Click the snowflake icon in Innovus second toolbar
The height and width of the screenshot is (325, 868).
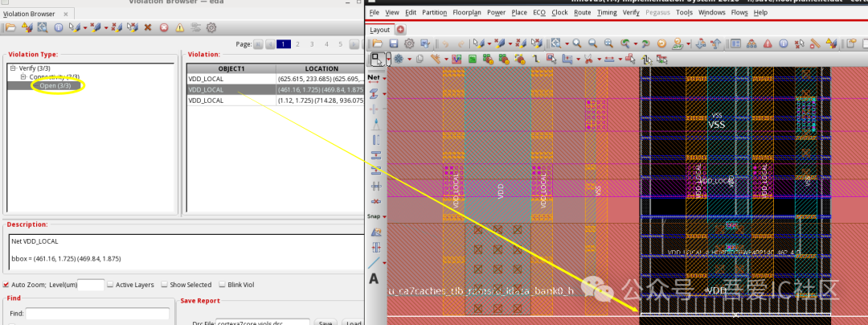click(x=399, y=59)
